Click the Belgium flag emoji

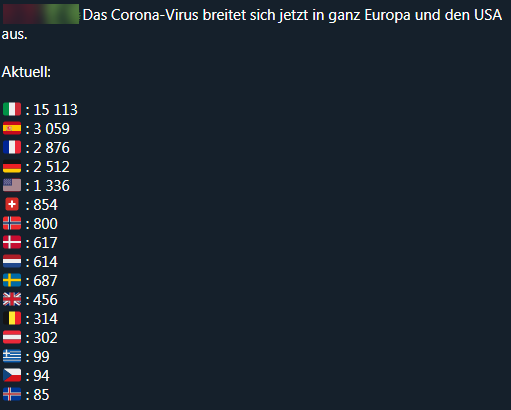coord(12,318)
